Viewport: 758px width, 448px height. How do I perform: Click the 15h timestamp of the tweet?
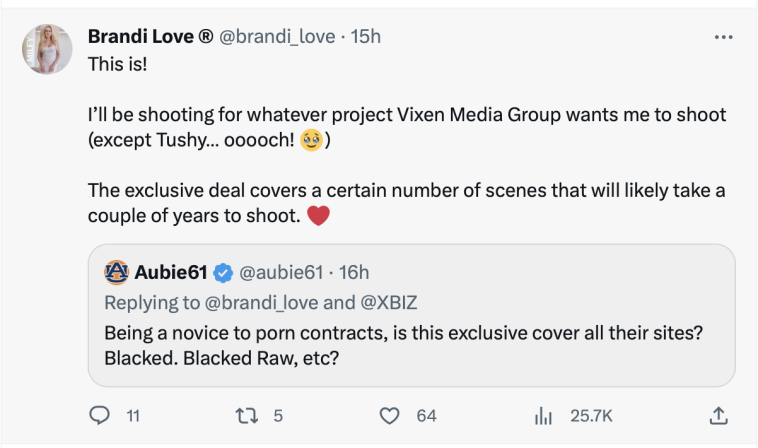tap(365, 37)
